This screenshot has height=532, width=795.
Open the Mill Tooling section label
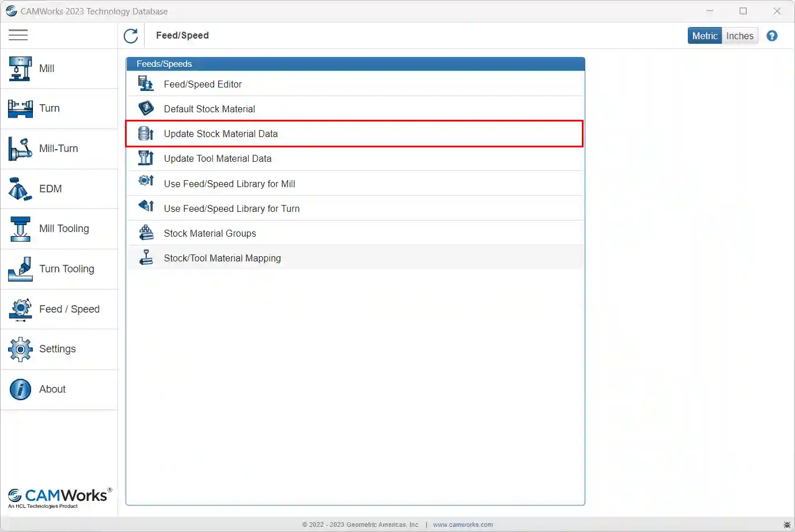(x=64, y=229)
